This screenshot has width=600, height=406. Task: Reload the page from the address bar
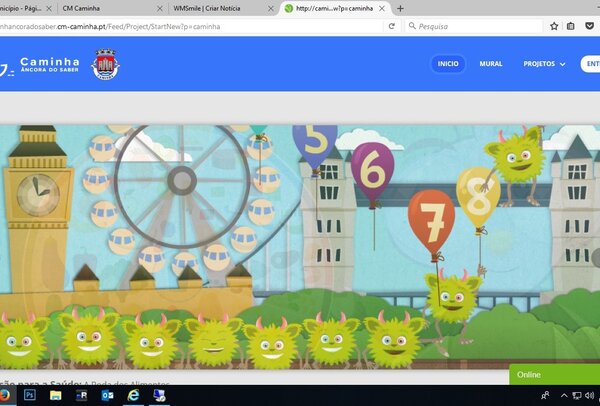tap(394, 26)
